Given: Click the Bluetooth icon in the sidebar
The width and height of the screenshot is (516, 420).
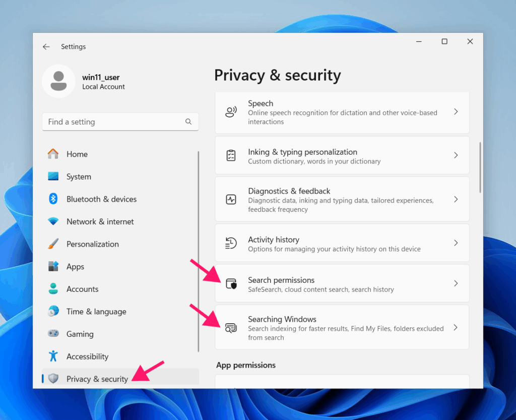Looking at the screenshot, I should [x=53, y=199].
